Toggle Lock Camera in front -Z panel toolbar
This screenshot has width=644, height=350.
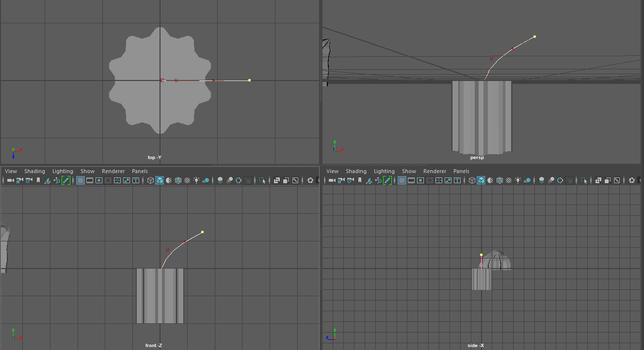point(19,180)
